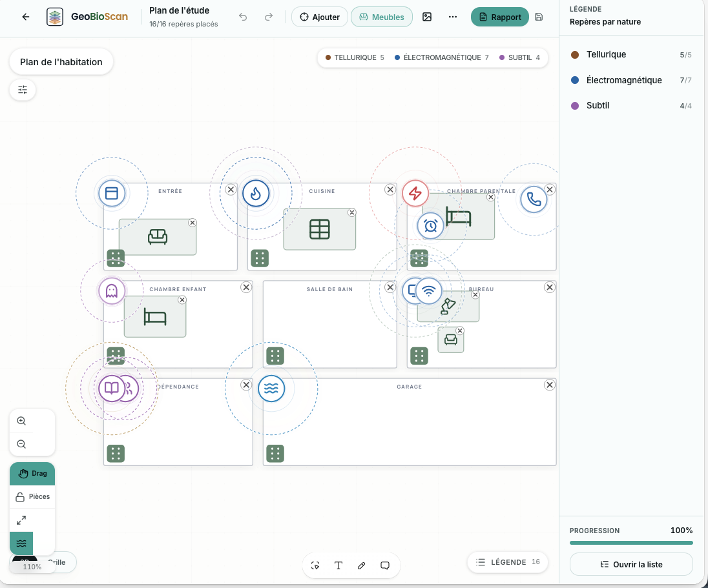Select the table furniture in Cuisine
The width and height of the screenshot is (708, 588).
point(319,229)
